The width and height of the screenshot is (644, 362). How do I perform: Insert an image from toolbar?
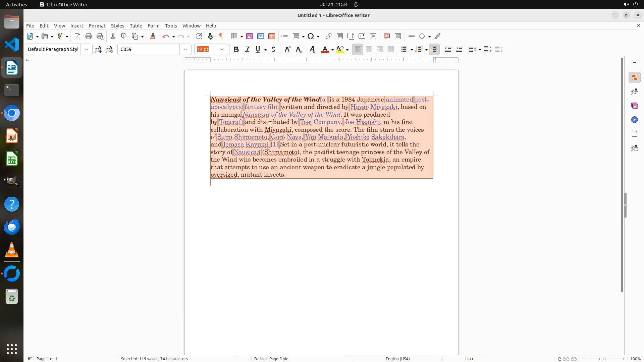(x=250, y=37)
